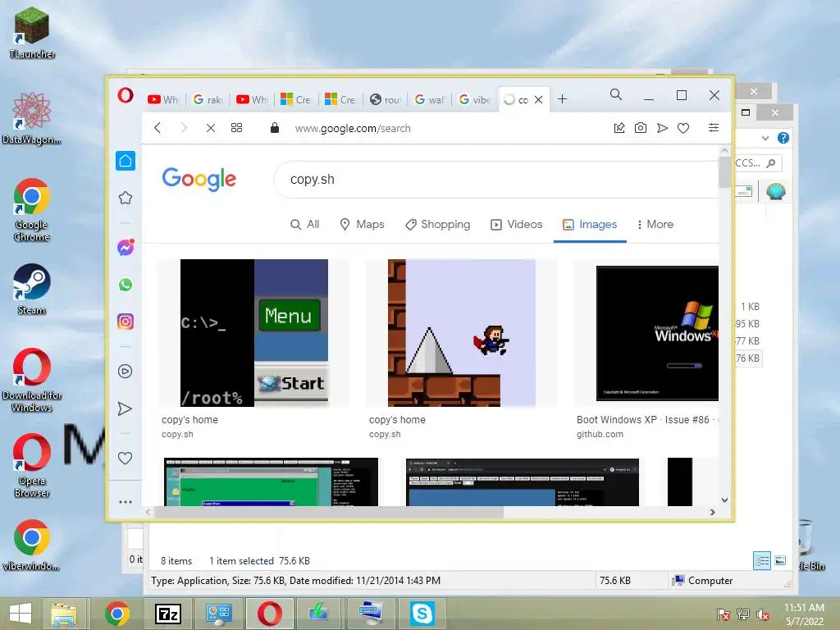Open sidebar Bookmarks star
The image size is (840, 630).
point(126,198)
